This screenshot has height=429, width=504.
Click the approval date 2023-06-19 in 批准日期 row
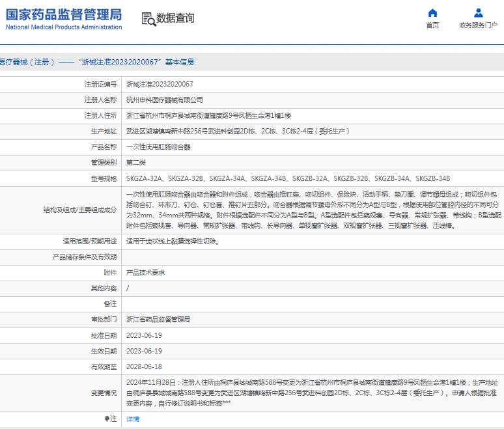coord(144,335)
